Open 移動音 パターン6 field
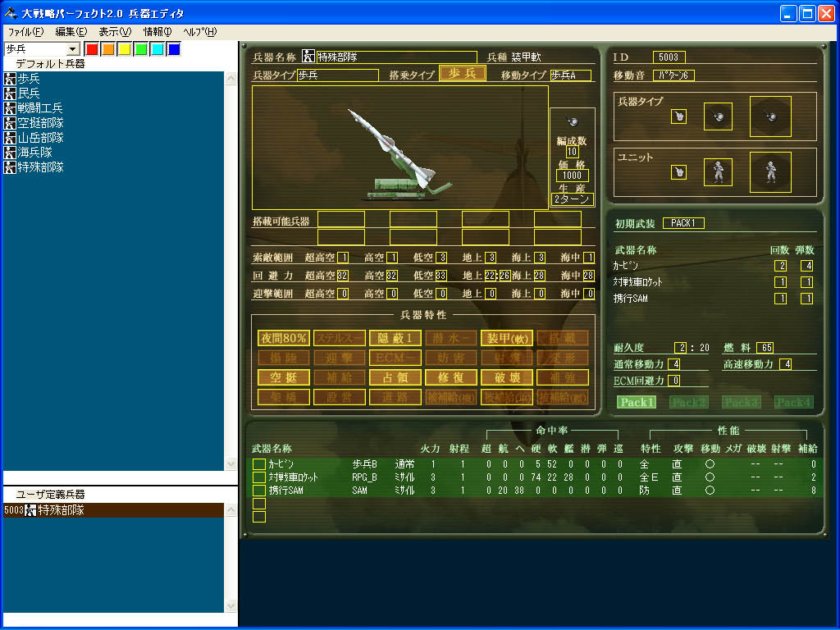 coord(673,75)
